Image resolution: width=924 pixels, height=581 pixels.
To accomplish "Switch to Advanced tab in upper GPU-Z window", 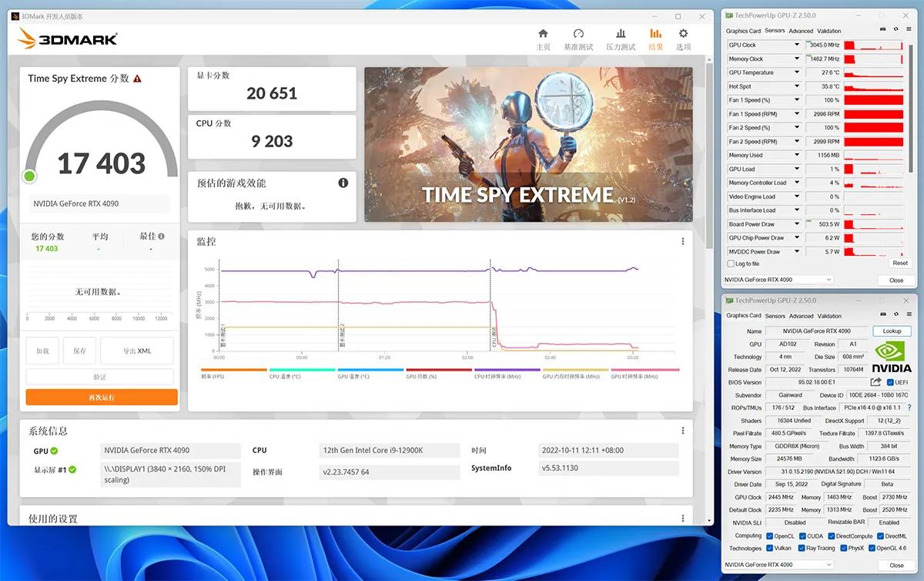I will [801, 31].
